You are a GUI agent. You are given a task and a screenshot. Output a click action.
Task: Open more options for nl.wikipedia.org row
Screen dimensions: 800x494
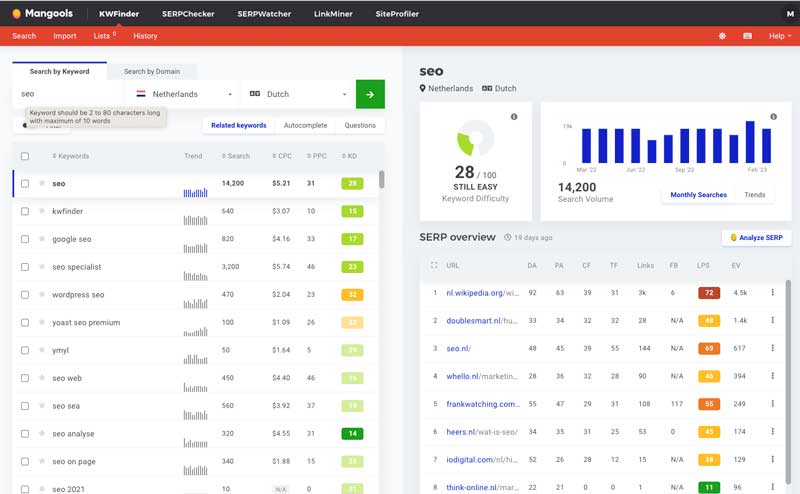click(772, 292)
